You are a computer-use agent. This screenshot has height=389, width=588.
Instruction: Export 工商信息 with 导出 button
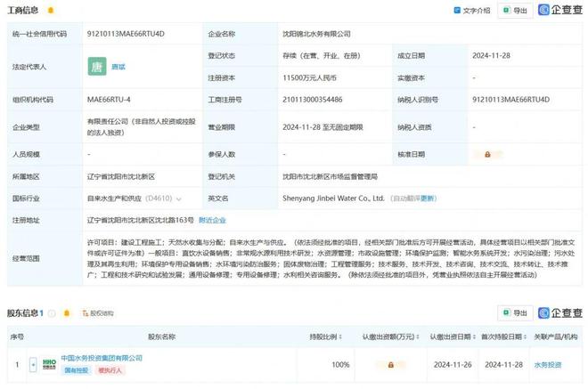point(515,11)
